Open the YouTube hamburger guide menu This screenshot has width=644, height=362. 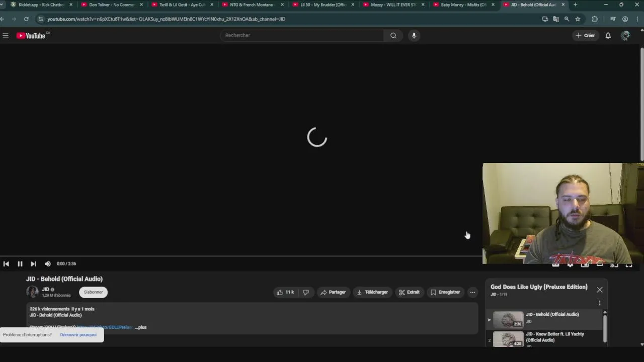[x=6, y=36]
